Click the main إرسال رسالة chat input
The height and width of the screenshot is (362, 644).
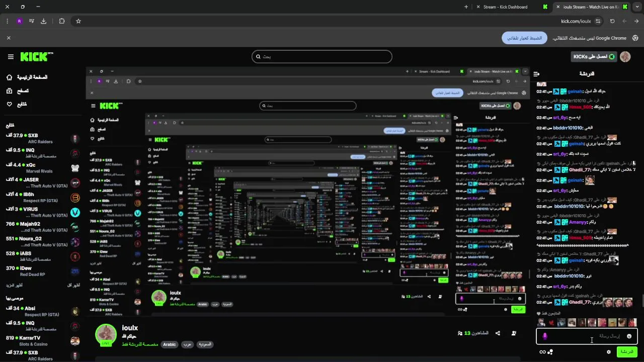(586, 336)
